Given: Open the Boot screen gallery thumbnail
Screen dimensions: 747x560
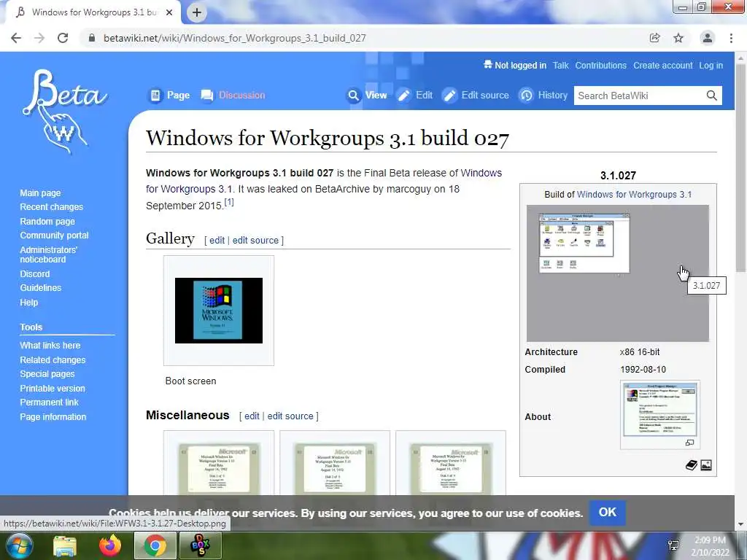Looking at the screenshot, I should tap(219, 311).
